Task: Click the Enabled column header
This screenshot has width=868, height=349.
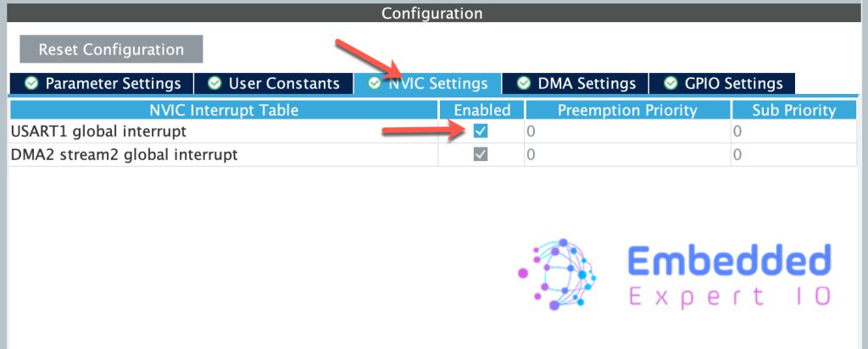Action: click(x=482, y=110)
